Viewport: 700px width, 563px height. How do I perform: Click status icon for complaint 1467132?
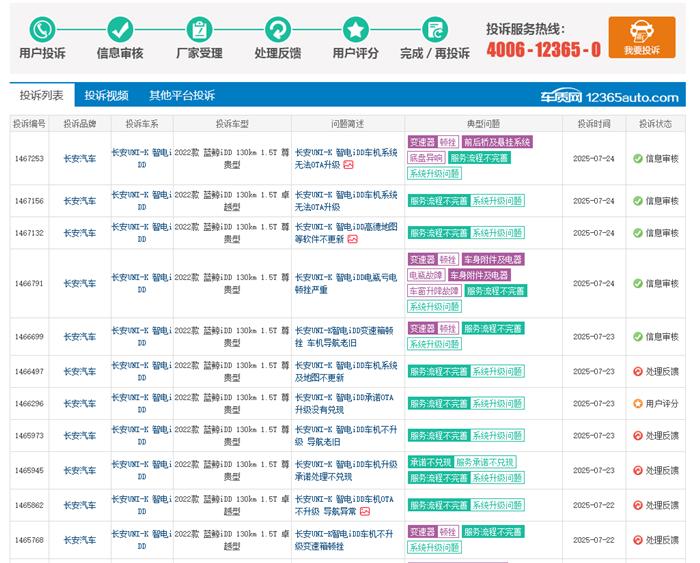point(638,233)
